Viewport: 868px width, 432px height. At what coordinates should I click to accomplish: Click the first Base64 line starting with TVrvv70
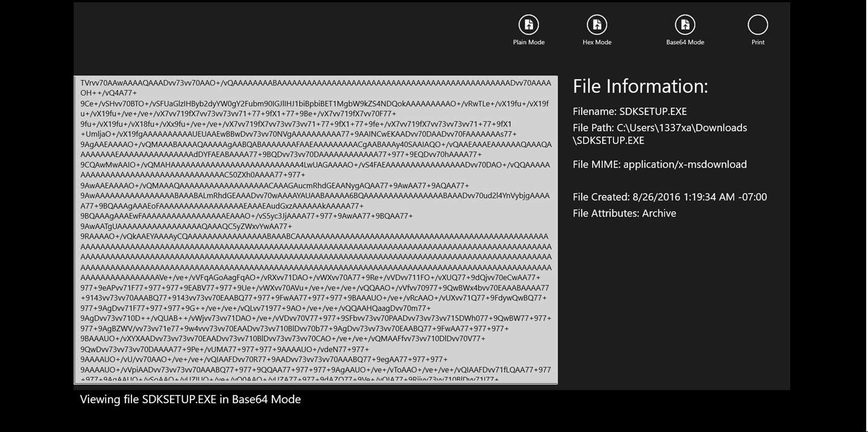tap(316, 83)
